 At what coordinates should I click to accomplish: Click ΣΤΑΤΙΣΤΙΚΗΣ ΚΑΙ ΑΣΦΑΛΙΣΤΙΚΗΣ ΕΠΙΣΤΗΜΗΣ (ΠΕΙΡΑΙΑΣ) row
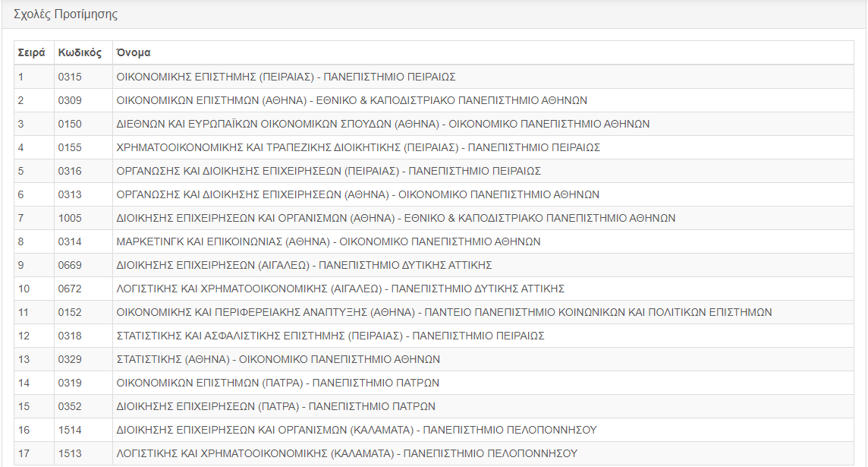330,336
